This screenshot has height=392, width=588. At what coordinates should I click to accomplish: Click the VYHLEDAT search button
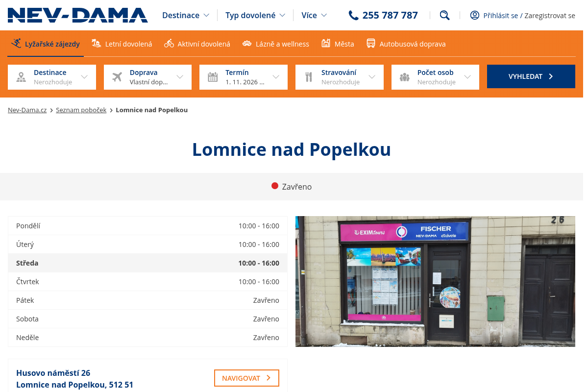pyautogui.click(x=531, y=76)
